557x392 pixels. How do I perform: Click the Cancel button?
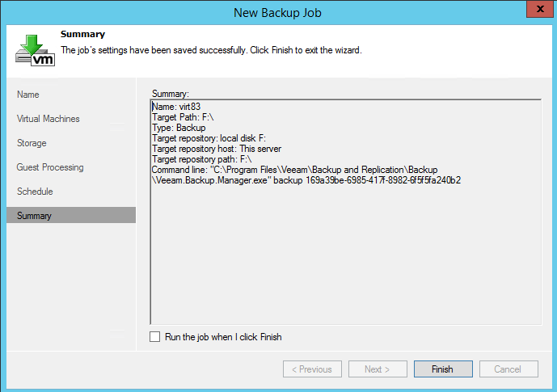pyautogui.click(x=508, y=369)
